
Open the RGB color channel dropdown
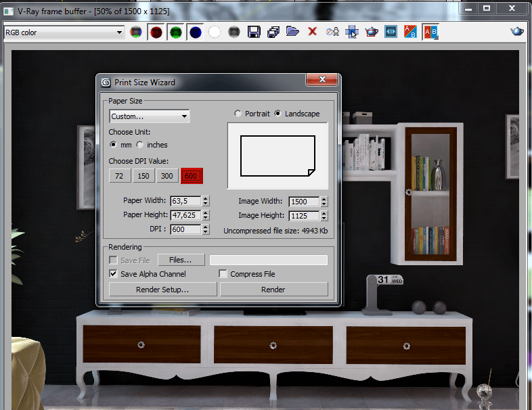64,32
